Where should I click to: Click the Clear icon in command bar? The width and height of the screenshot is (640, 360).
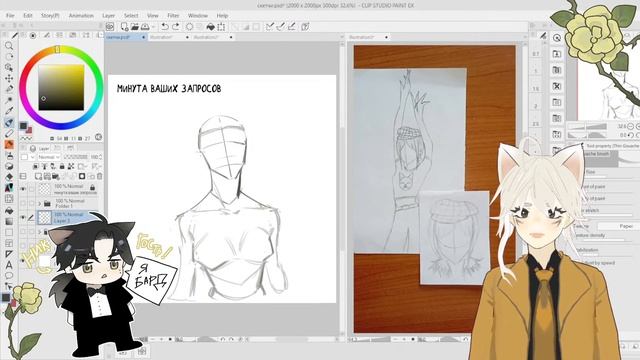pyautogui.click(x=189, y=27)
